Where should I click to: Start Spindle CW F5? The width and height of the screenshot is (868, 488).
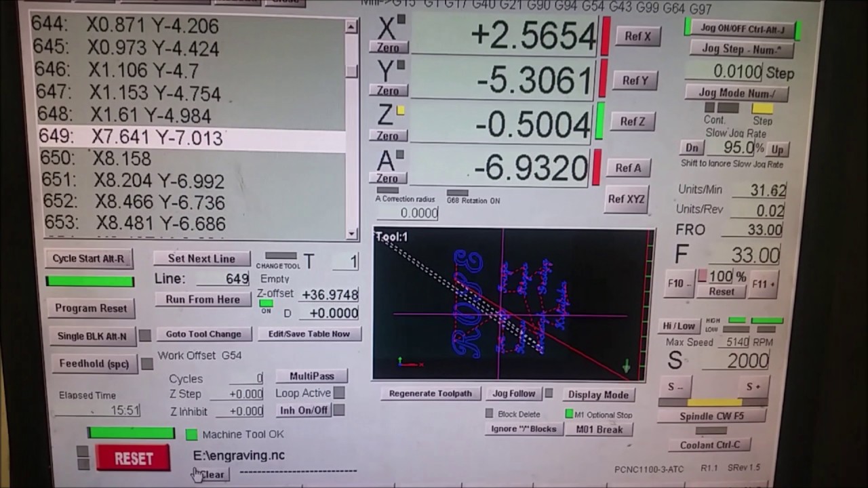pos(711,416)
